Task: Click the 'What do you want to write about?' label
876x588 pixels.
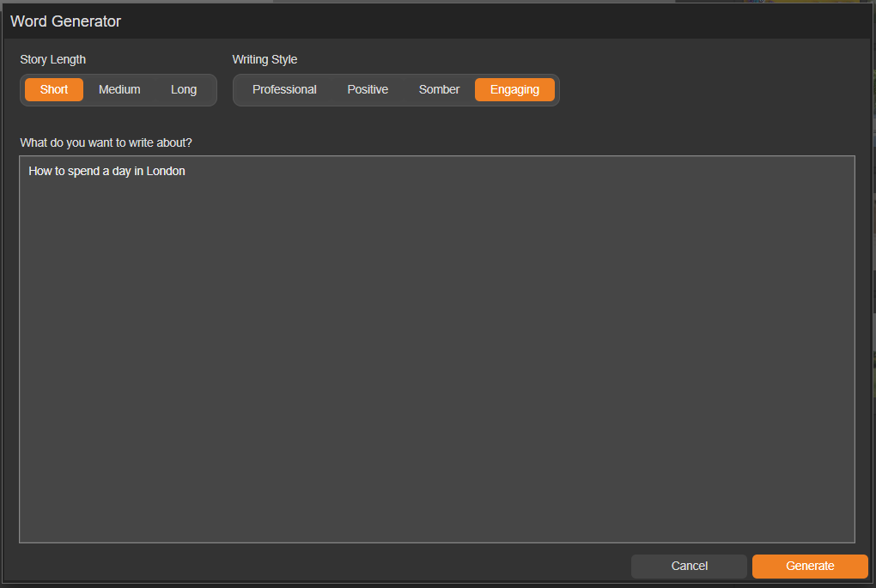Action: tap(106, 142)
